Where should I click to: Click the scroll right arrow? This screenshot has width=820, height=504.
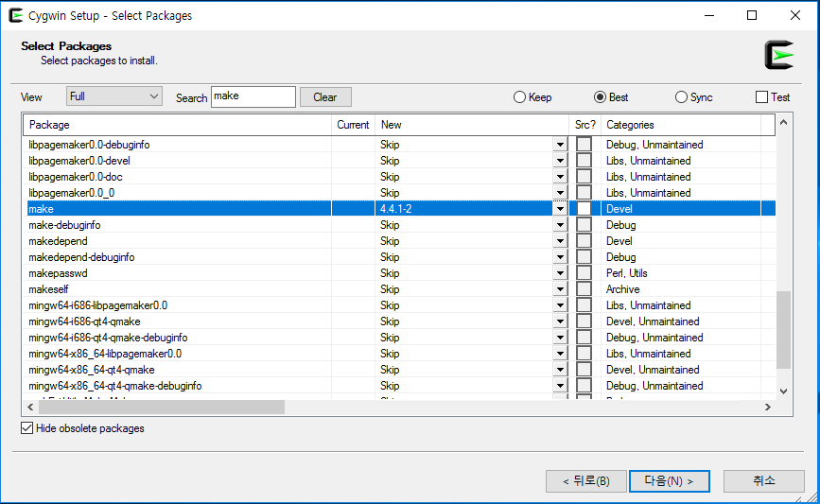[x=768, y=407]
